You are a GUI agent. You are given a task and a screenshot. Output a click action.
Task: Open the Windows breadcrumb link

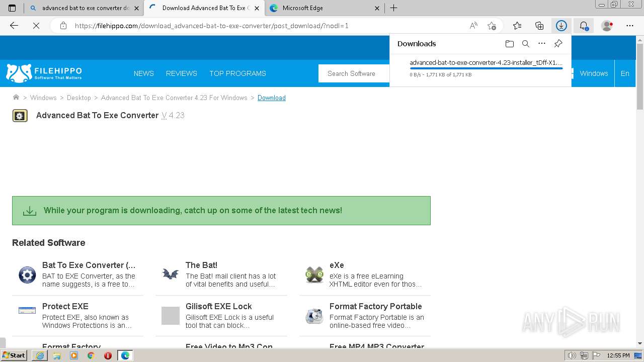pos(43,98)
